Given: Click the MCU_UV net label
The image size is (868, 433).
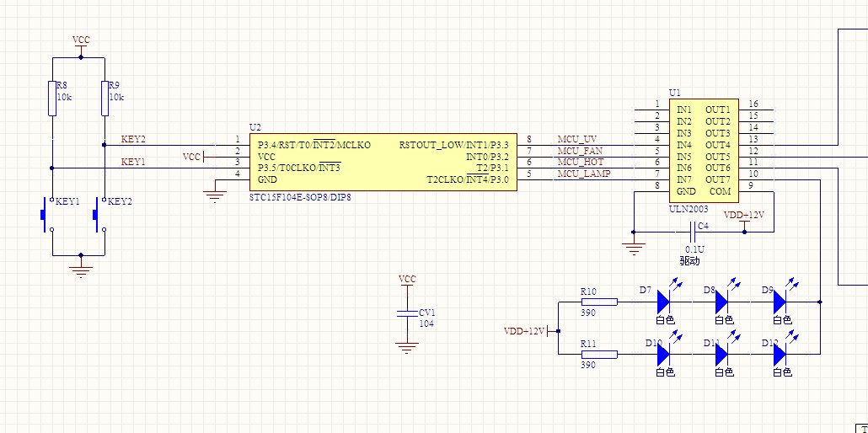Looking at the screenshot, I should [577, 139].
